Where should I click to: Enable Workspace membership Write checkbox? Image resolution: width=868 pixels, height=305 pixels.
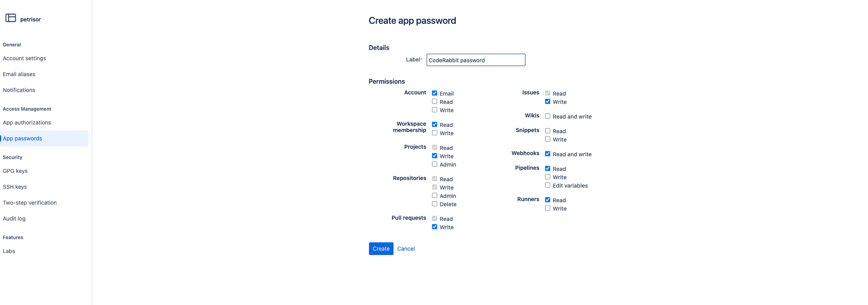[x=435, y=133]
